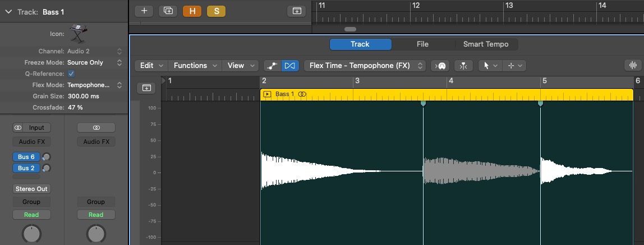This screenshot has height=245, width=644.
Task: Toggle the yellow S solo button
Action: pos(217,11)
